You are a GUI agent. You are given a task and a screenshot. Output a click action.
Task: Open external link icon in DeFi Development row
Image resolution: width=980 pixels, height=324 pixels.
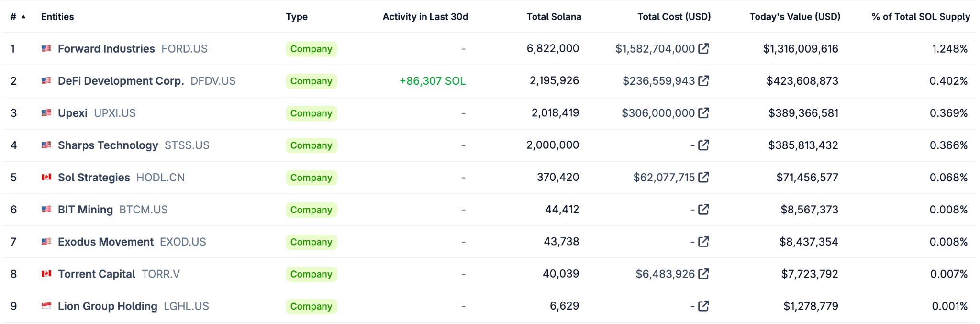tap(703, 80)
